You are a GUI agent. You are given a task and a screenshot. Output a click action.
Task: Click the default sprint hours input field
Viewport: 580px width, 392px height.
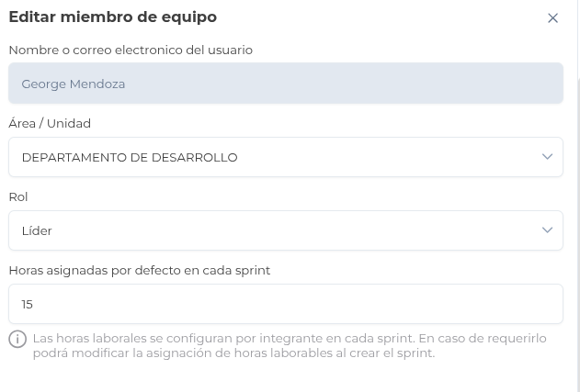point(285,304)
